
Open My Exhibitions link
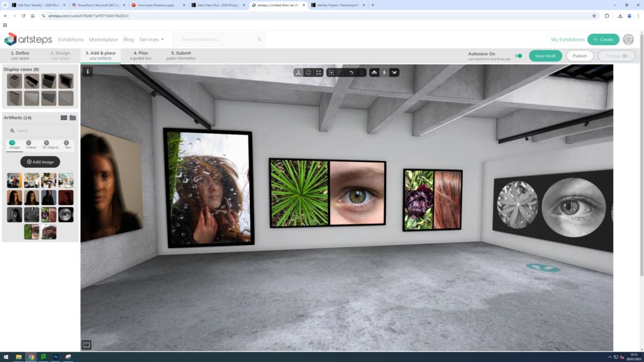[x=568, y=40]
